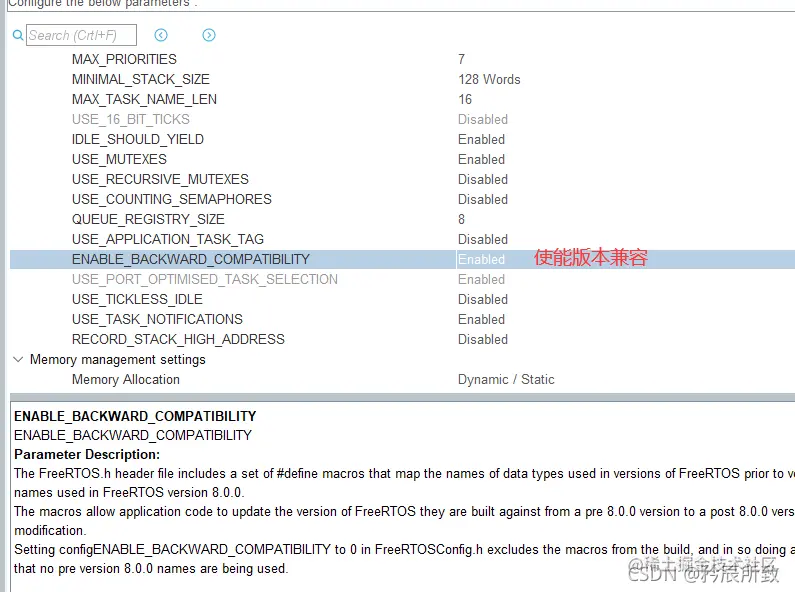
Task: Open RECORD_STACK_HIGH_ADDRESS Disabled value dropdown
Action: (x=483, y=339)
